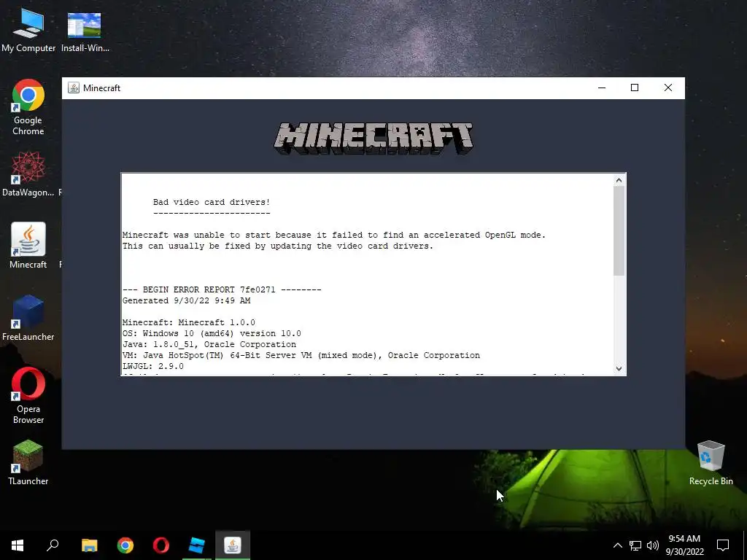Click the Show desktop strip
This screenshot has height=560, width=747.
[745, 545]
